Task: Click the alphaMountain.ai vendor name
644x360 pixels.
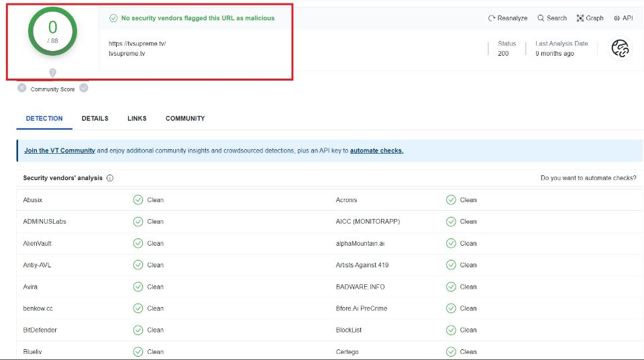Action: pos(360,244)
